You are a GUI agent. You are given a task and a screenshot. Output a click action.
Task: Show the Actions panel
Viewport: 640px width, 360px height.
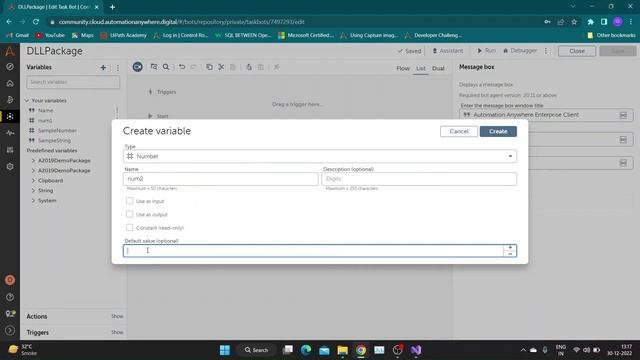117,316
